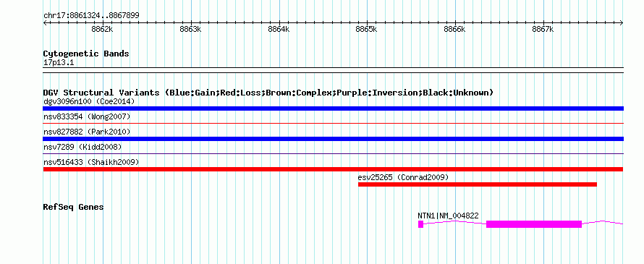Select the blue nsv827882 gain bar

(333, 139)
